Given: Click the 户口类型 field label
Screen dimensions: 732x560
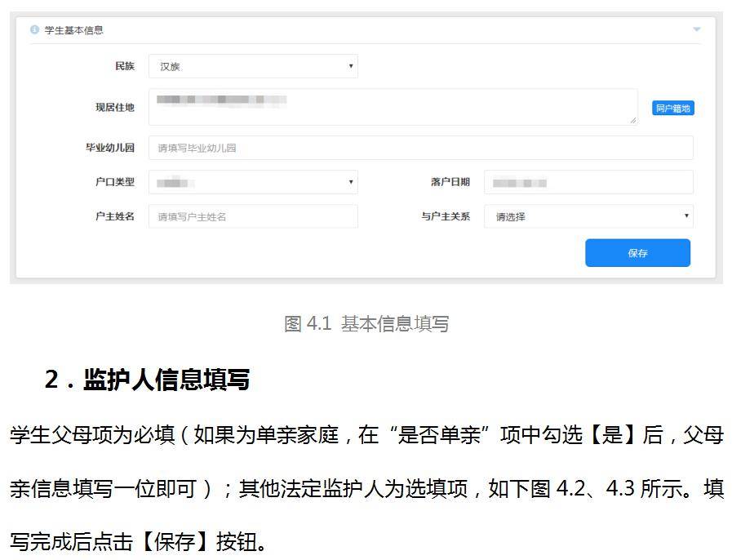Looking at the screenshot, I should (114, 182).
